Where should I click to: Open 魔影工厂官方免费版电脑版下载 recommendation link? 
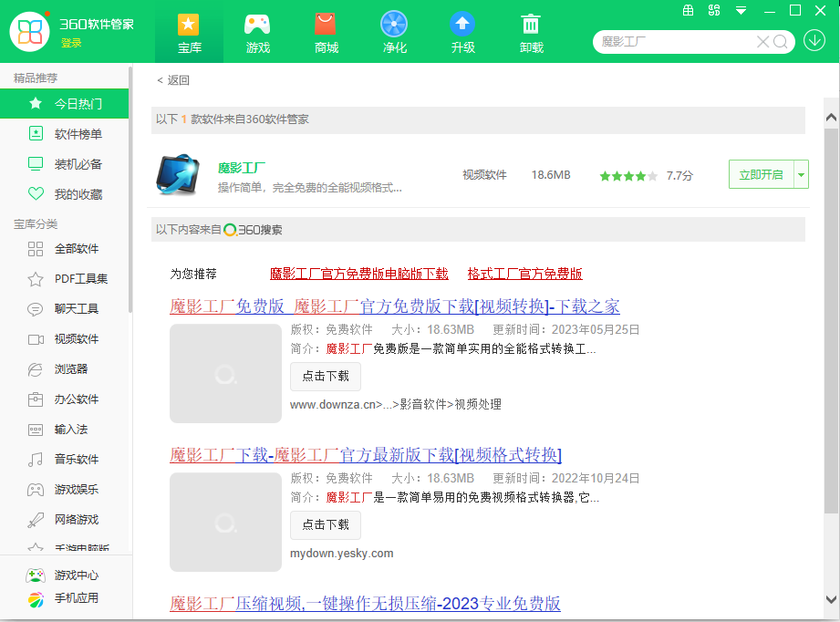click(x=359, y=274)
